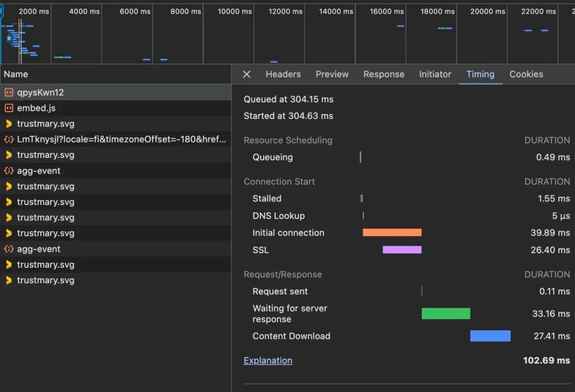This screenshot has height=392, width=575.
Task: Click the 22000 ms timeline marker
Action: 539,11
